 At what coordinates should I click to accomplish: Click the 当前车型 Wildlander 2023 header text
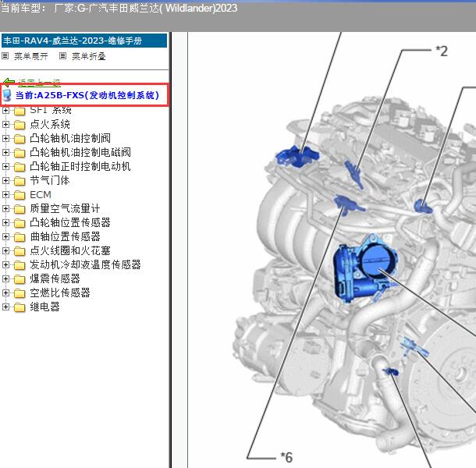pyautogui.click(x=119, y=9)
